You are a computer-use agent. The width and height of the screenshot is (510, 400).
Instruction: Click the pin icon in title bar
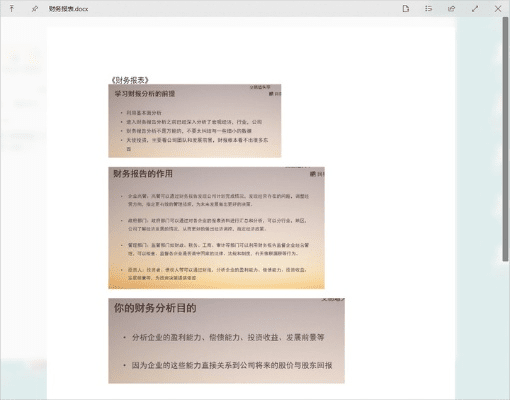point(35,9)
